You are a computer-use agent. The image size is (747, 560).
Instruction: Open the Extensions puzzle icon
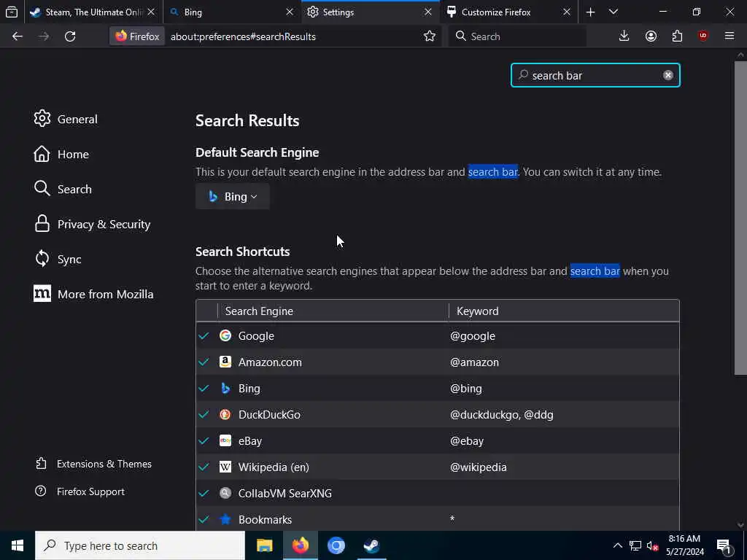click(x=677, y=36)
